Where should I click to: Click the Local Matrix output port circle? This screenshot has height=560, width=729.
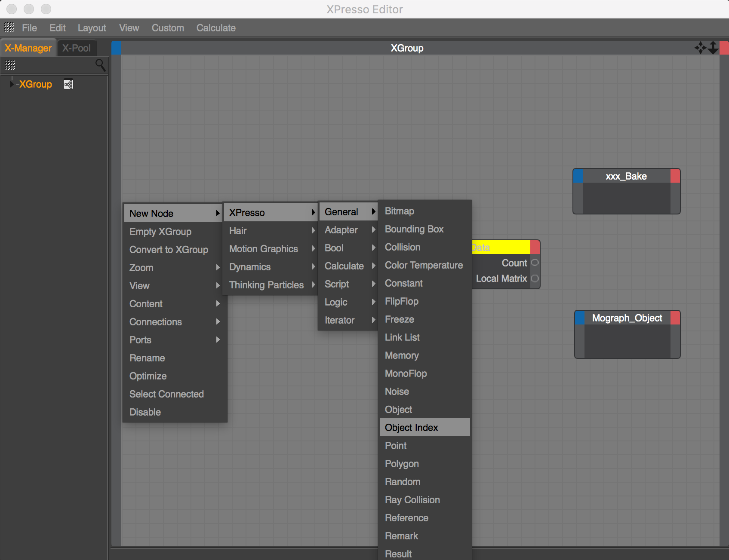click(x=535, y=278)
